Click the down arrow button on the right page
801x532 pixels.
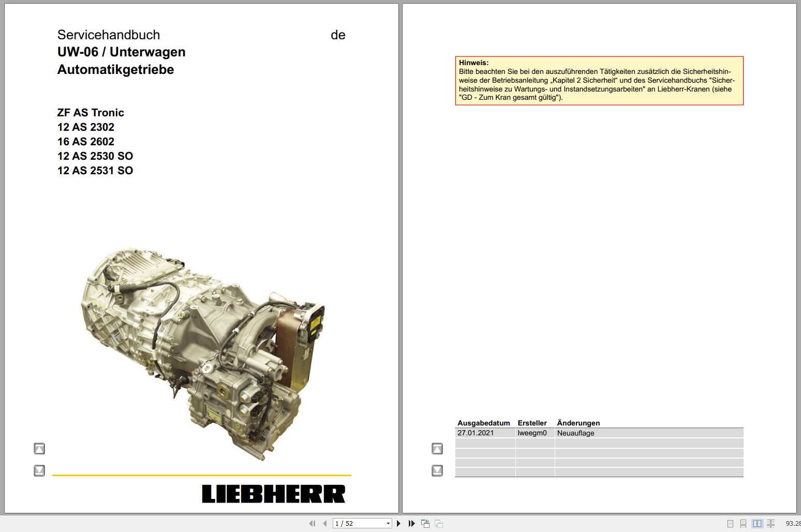(437, 470)
